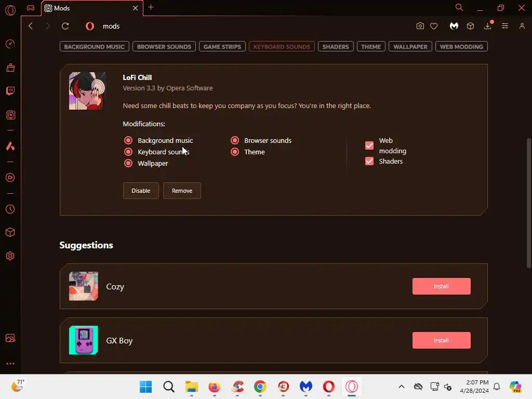Install the GX Boy mod
Image resolution: width=532 pixels, height=399 pixels.
click(442, 340)
